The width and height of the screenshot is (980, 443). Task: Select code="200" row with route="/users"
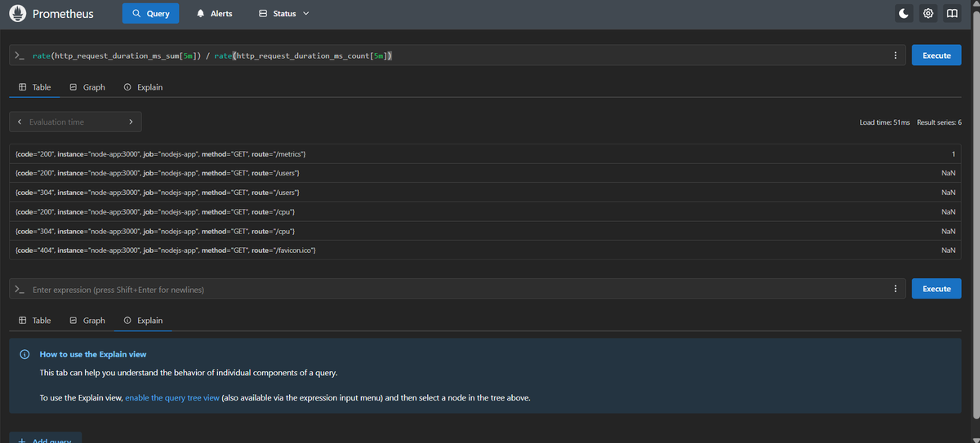[x=485, y=173]
